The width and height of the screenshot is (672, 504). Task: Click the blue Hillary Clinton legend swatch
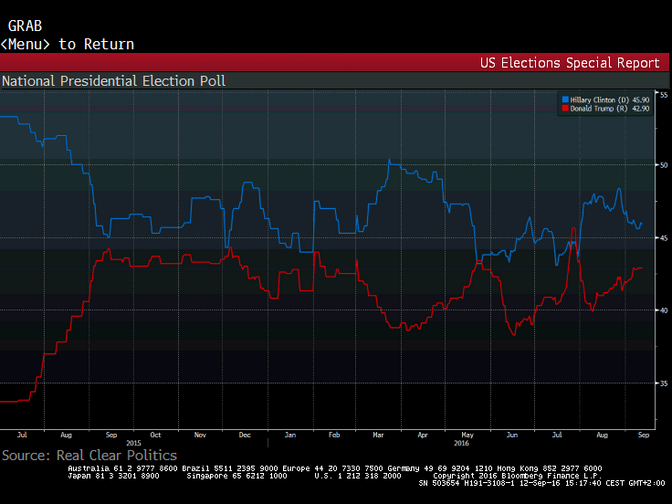563,100
